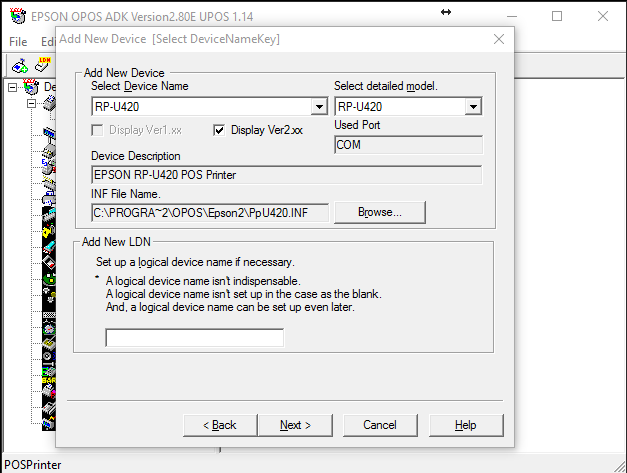
Task: Maximize the EPSON OPOS ADK window
Action: tap(557, 16)
